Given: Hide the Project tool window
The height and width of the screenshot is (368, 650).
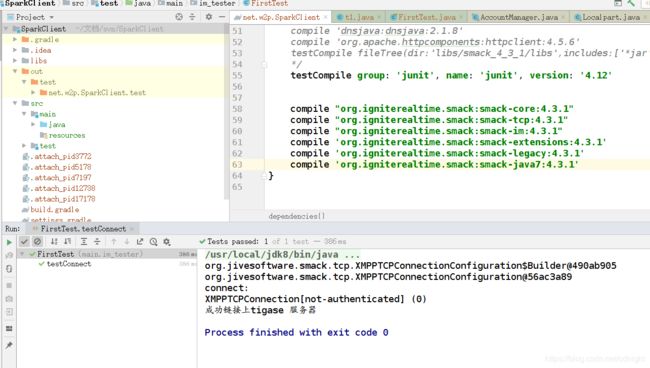Looking at the screenshot, I should coord(222,17).
